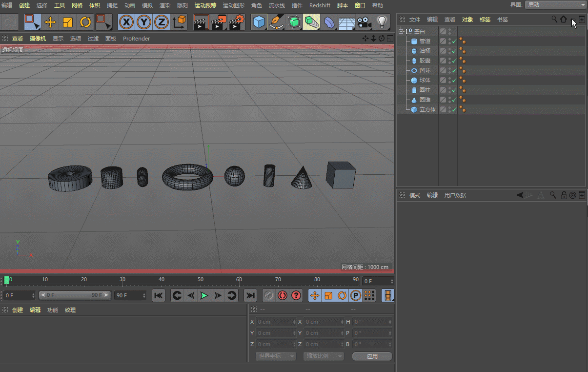Click the floor grid environment icon
Screen dimensions: 588x372
point(346,22)
